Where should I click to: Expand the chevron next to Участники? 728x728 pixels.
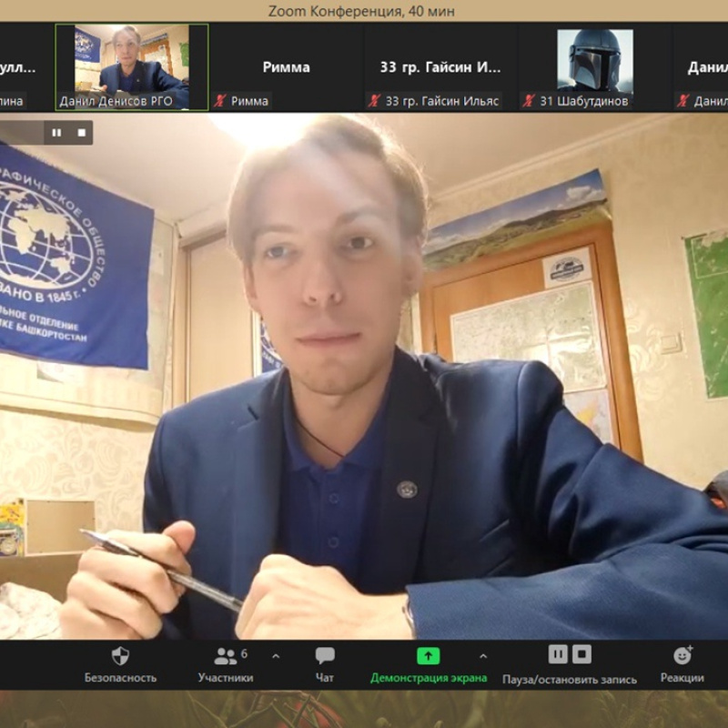pyautogui.click(x=276, y=656)
